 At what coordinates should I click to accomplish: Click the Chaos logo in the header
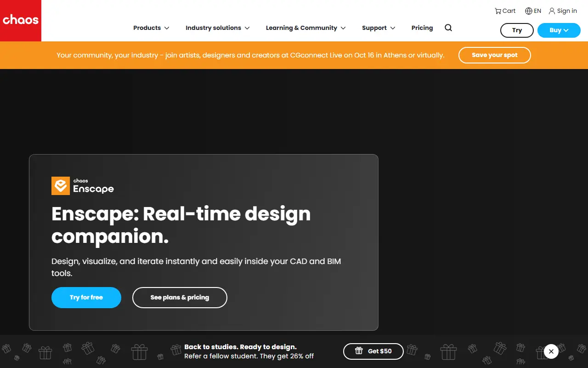[x=21, y=21]
